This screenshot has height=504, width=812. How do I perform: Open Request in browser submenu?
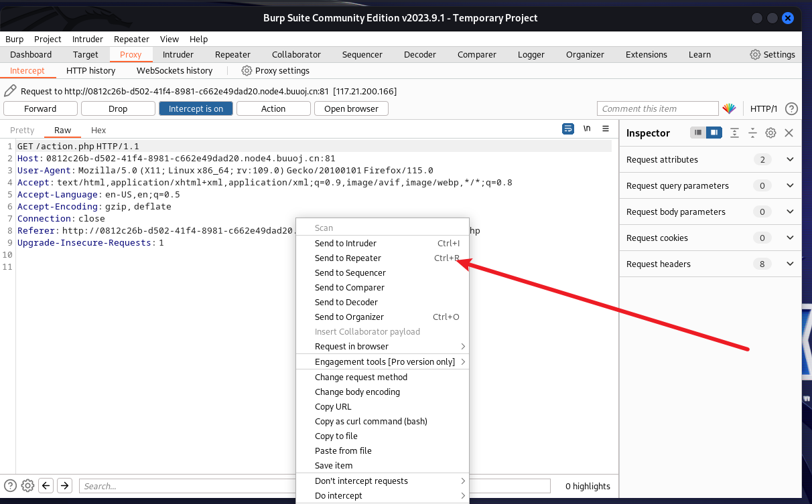[383, 347]
